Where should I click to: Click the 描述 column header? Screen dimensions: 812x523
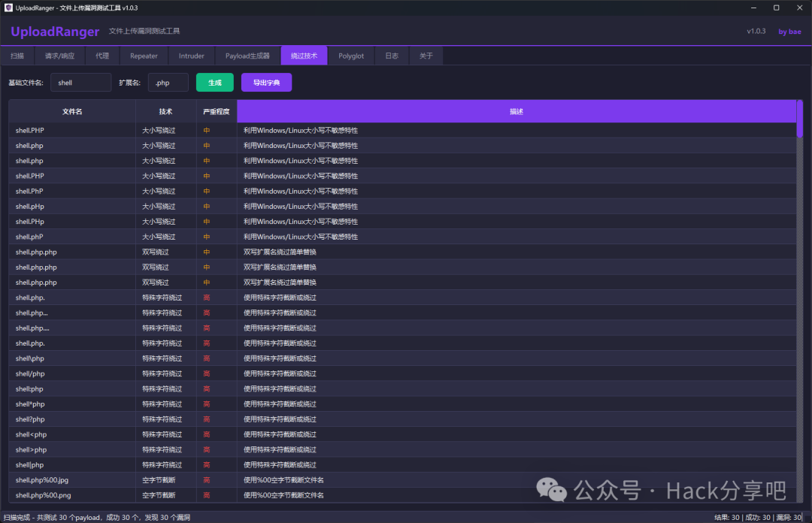(x=517, y=111)
